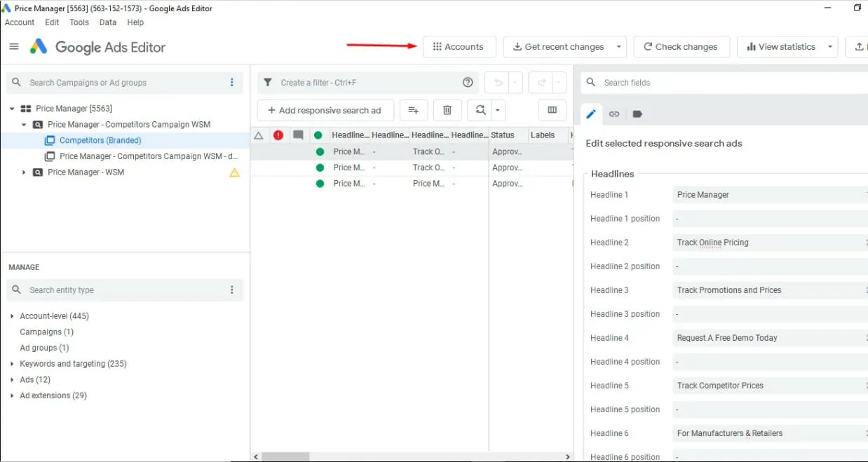Open Headline 1 position dropdown
Image resolution: width=868 pixels, height=462 pixels.
tap(770, 219)
